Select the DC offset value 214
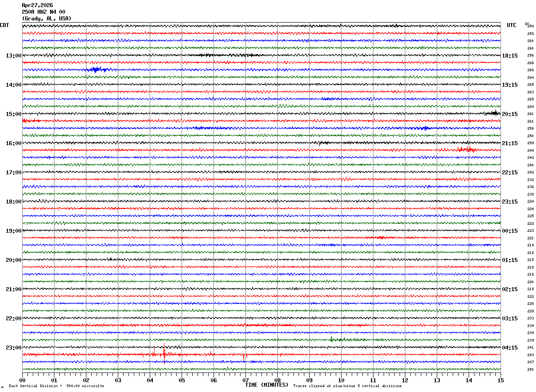This screenshot has width=536, height=392. 530,245
